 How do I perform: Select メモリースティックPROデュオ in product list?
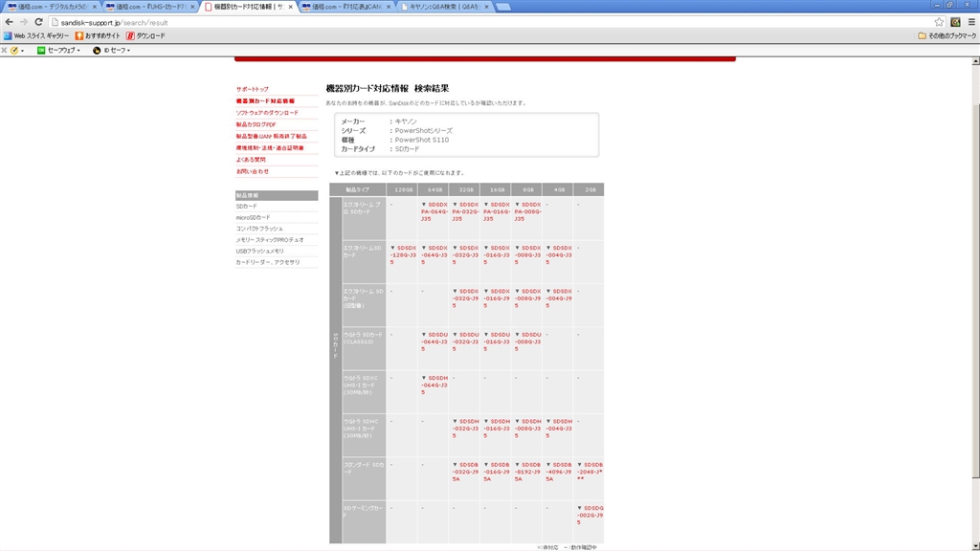pos(270,240)
